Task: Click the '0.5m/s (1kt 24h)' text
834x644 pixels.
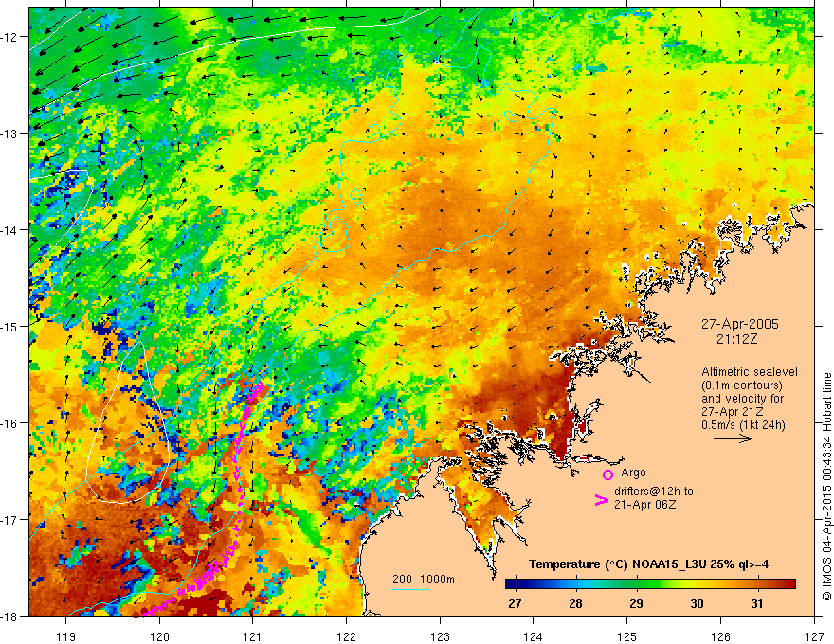Action: pos(743,425)
